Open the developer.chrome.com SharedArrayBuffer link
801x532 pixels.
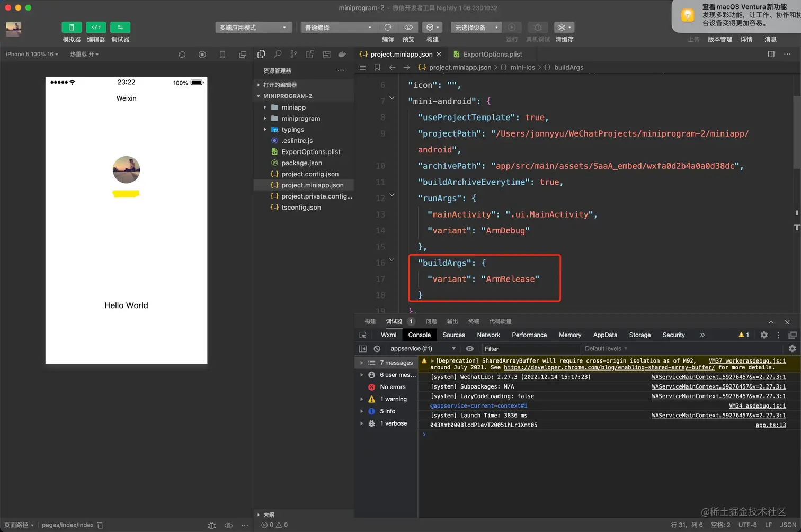(609, 367)
